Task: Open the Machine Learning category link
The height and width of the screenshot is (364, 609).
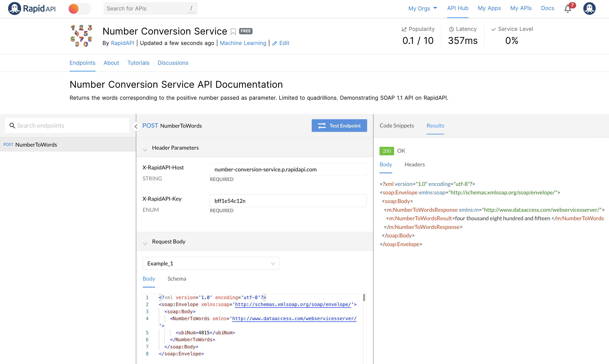Action: pos(243,43)
